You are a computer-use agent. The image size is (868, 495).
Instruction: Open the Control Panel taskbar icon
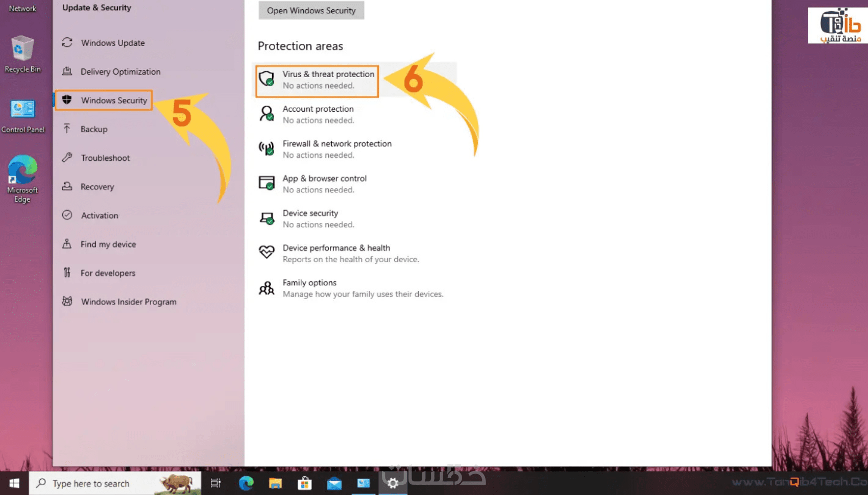364,483
